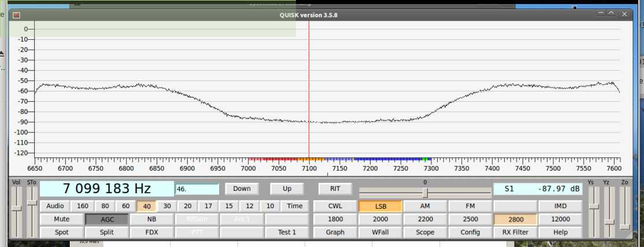Select FM mode

point(470,207)
